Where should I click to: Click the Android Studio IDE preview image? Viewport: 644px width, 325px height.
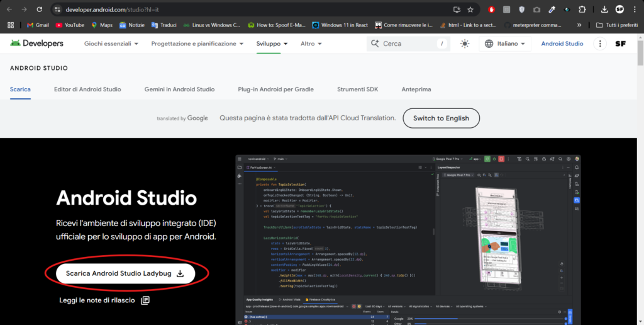(x=408, y=240)
